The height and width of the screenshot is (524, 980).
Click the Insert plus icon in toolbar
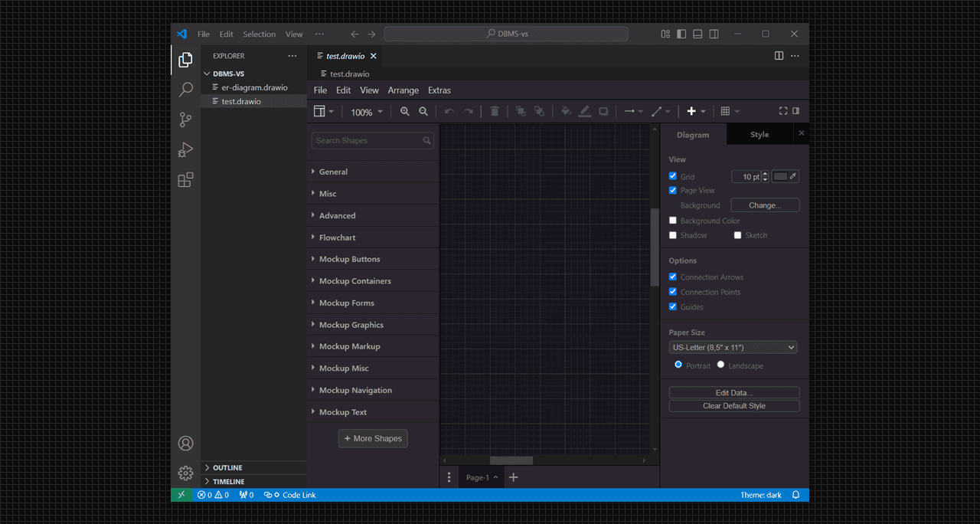(691, 112)
